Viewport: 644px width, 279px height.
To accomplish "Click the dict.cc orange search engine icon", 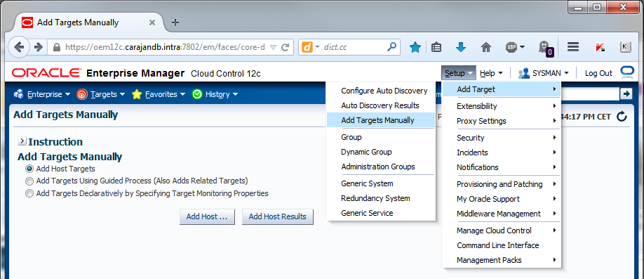I will (x=307, y=47).
